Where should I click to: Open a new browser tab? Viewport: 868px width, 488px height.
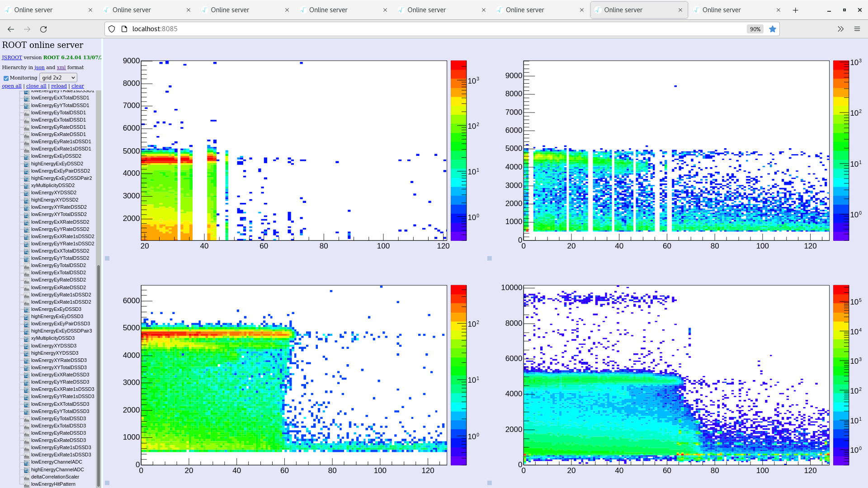[795, 10]
